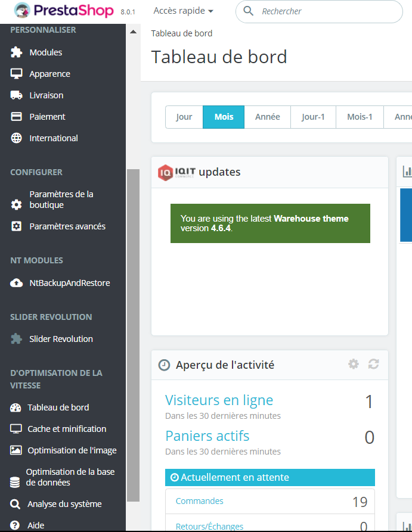The height and width of the screenshot is (532, 412).
Task: Click the NtBackupAndRestore cloud icon
Action: [x=16, y=282]
